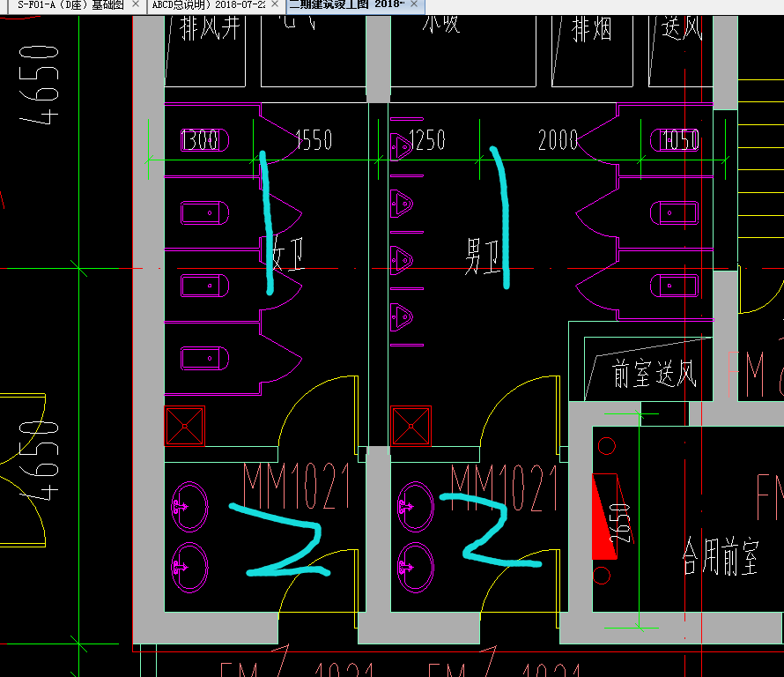Switch to the S-F01-A (D座) 基础图 tab
Viewport: 784px width, 677px height.
tap(70, 5)
